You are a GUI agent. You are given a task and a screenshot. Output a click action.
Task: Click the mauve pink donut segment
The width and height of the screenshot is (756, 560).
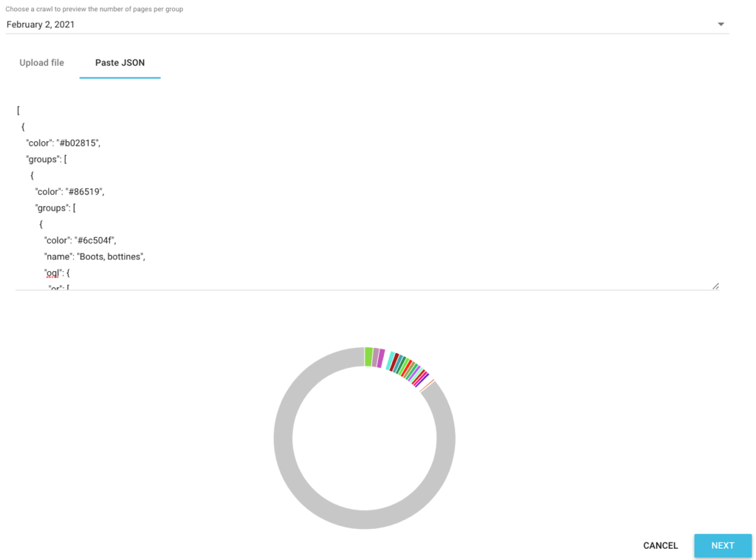(376, 358)
